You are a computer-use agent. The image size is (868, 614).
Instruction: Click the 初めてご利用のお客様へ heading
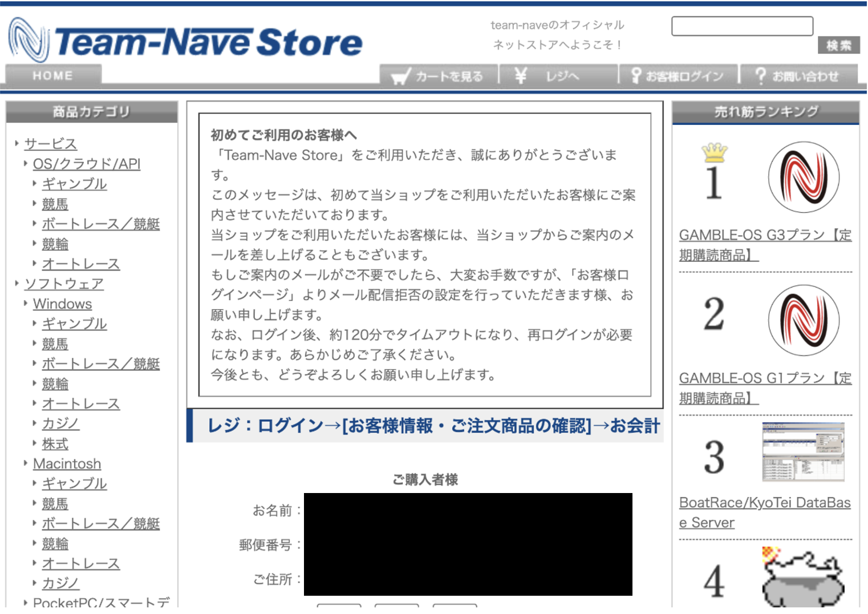[x=283, y=135]
